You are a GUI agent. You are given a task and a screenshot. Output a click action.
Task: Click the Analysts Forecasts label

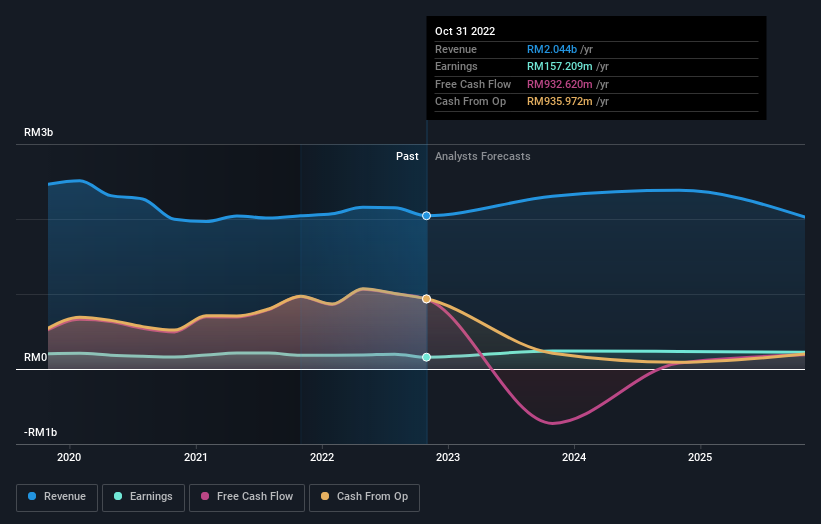point(483,156)
